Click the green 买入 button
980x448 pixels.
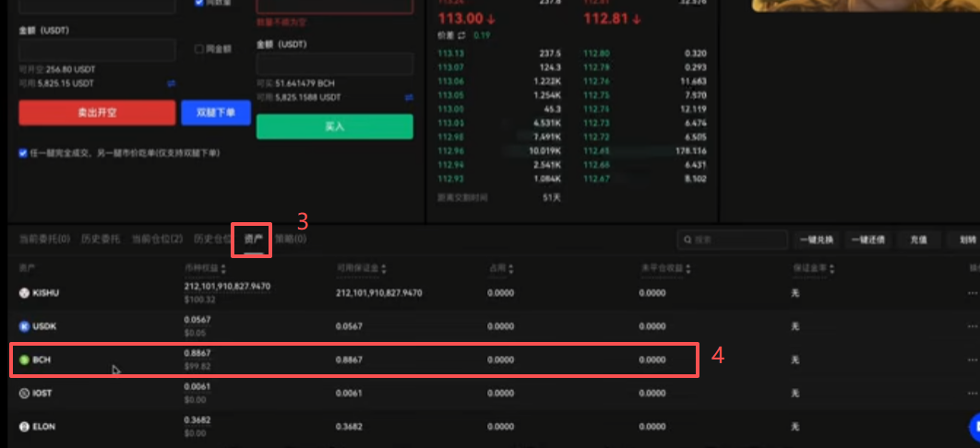click(334, 126)
